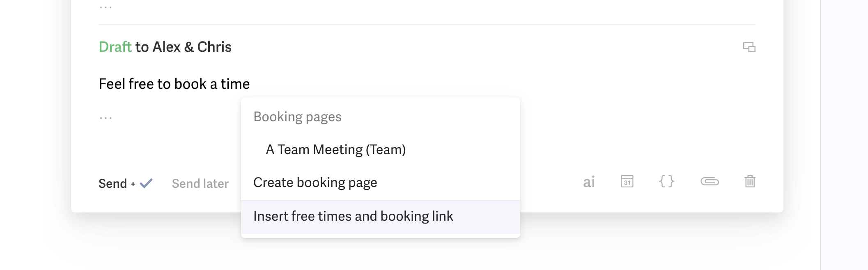Choose 'Create booking page' from the menu
868x270 pixels.
point(316,182)
